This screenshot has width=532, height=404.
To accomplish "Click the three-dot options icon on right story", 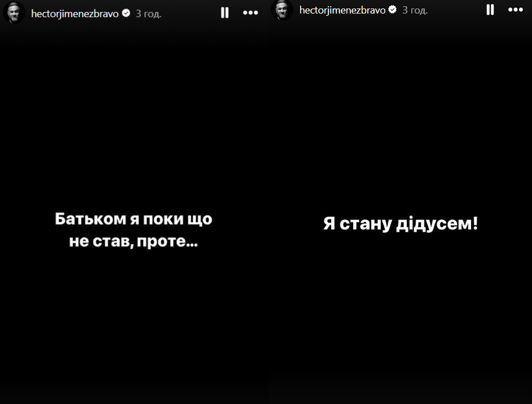I will pyautogui.click(x=516, y=10).
